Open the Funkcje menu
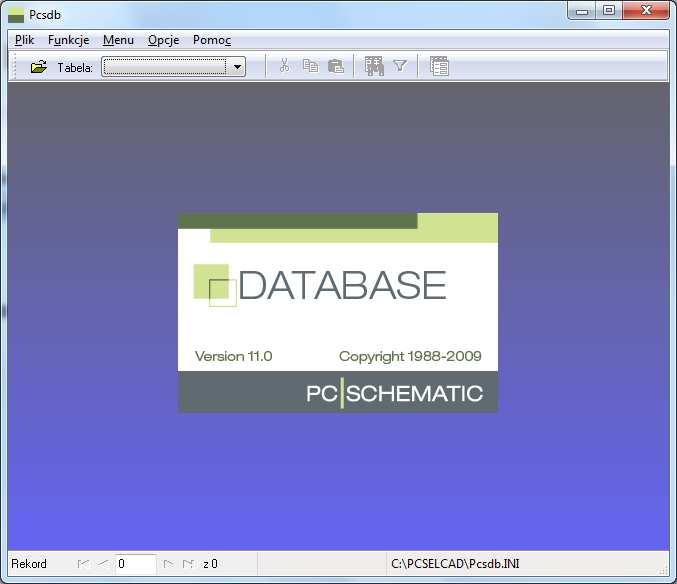The height and width of the screenshot is (584, 677). pos(69,40)
